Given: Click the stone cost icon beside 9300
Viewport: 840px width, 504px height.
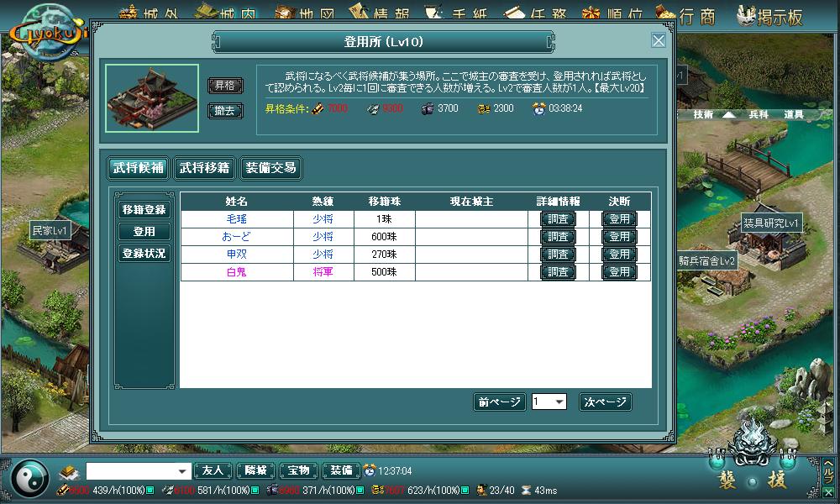Looking at the screenshot, I should pyautogui.click(x=373, y=108).
